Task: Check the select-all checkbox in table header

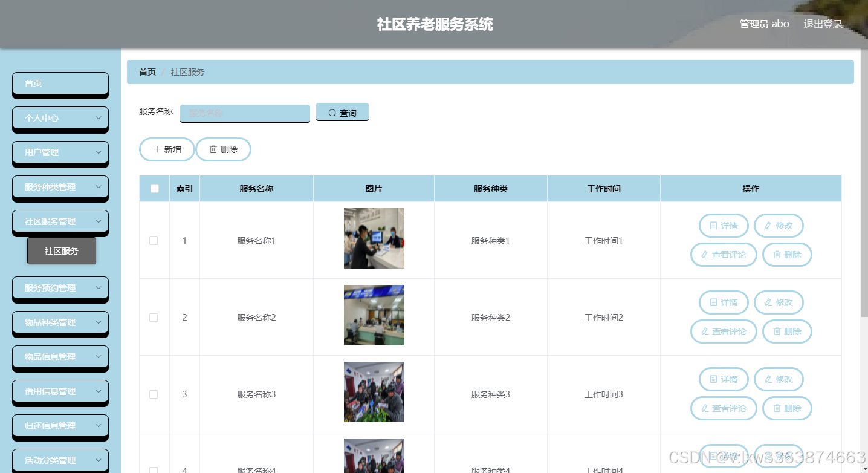Action: (154, 188)
